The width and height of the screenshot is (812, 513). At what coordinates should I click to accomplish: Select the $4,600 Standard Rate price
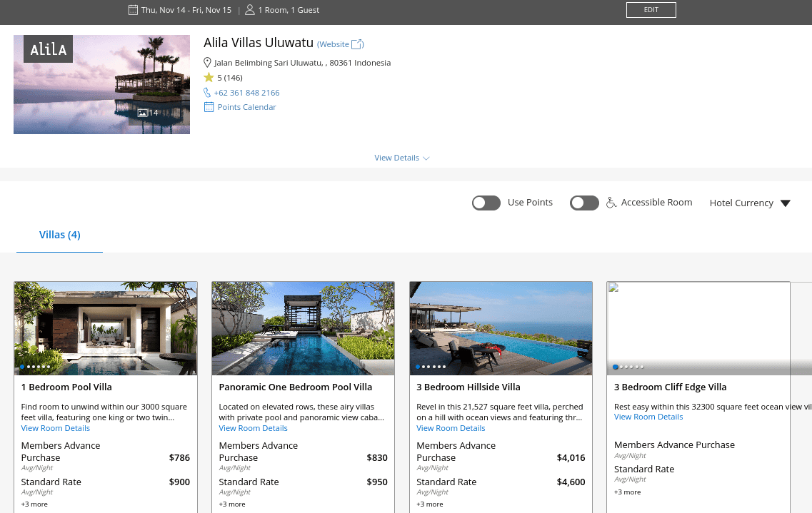(x=571, y=482)
